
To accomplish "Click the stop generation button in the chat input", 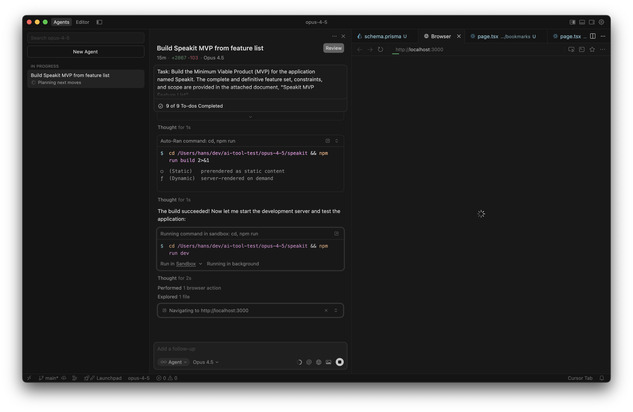I will (340, 362).
